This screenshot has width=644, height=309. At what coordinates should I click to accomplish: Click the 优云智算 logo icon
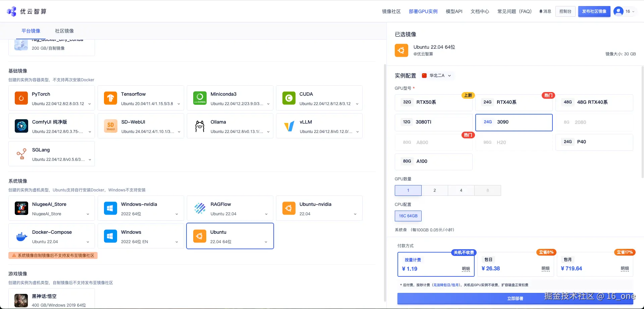coord(12,11)
